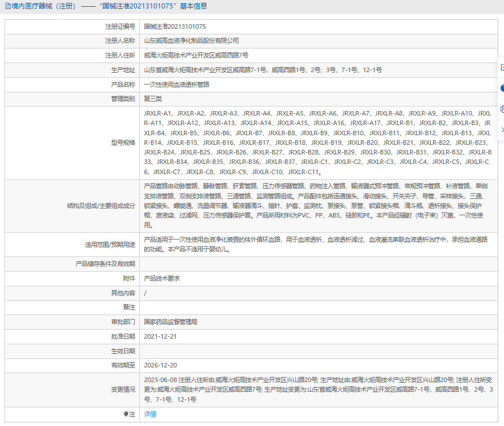Collapse the side toolbar with the arrow chevron
This screenshot has height=426, width=504.
click(x=502, y=130)
